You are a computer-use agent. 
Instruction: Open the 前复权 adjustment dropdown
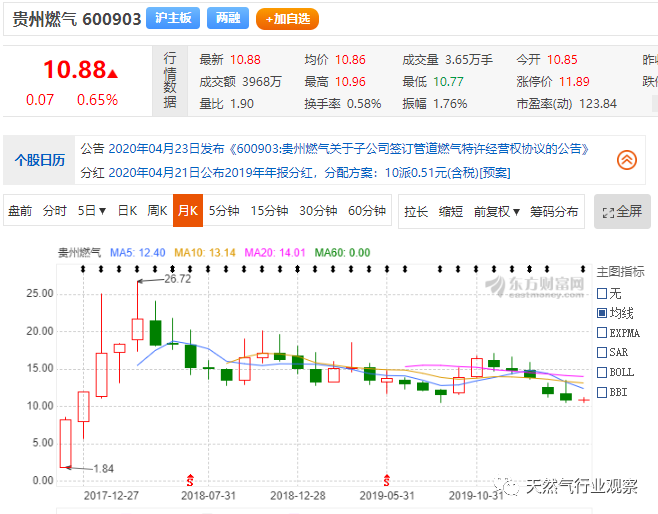pyautogui.click(x=496, y=211)
